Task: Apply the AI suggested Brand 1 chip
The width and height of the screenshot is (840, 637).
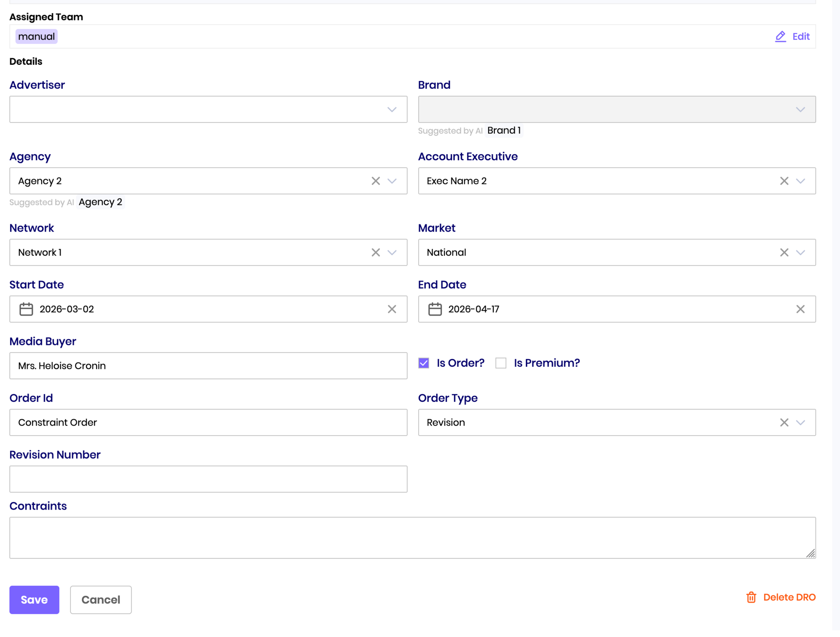Action: tap(504, 130)
